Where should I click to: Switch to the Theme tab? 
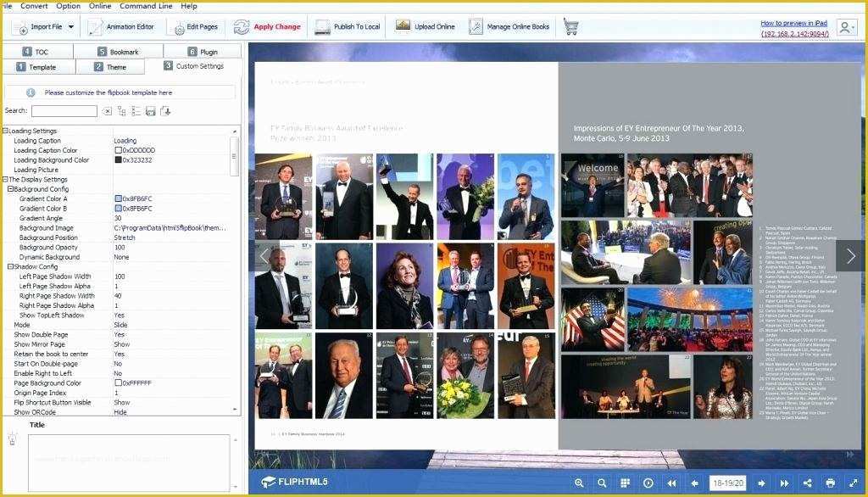(x=110, y=67)
